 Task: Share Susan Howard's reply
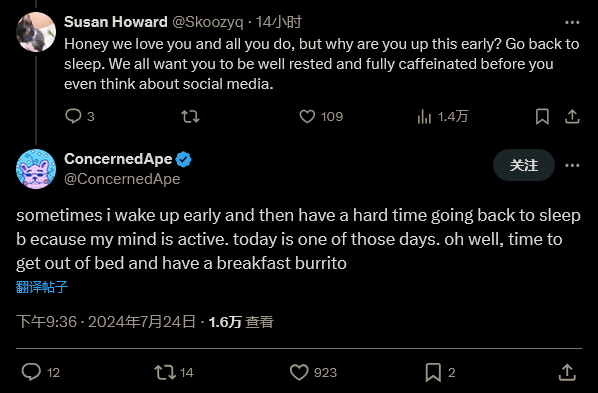(x=572, y=116)
